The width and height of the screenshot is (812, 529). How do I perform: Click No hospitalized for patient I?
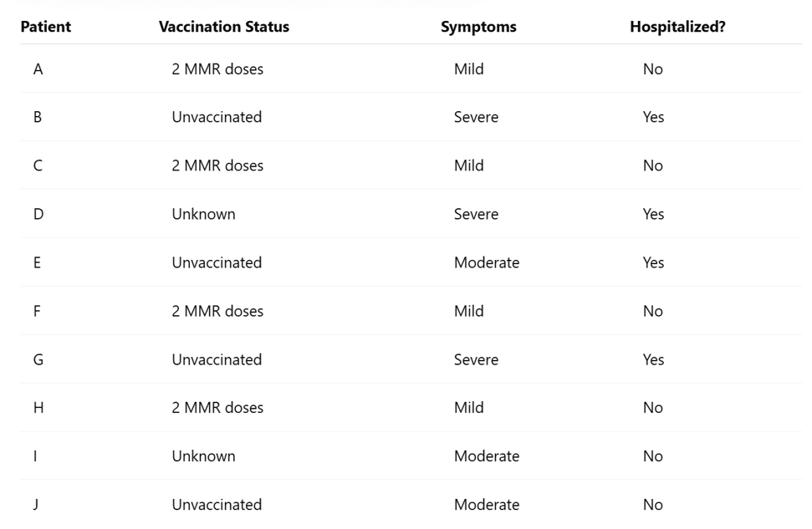click(x=652, y=456)
